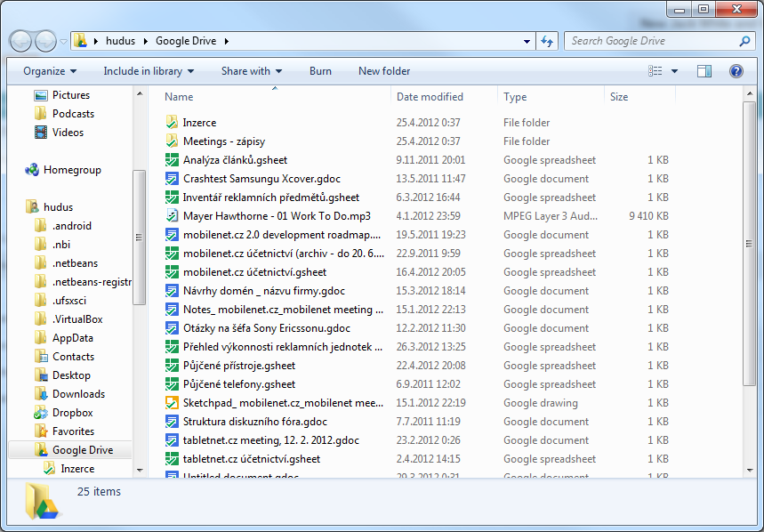
Task: Expand the Include in library menu
Action: coord(147,71)
